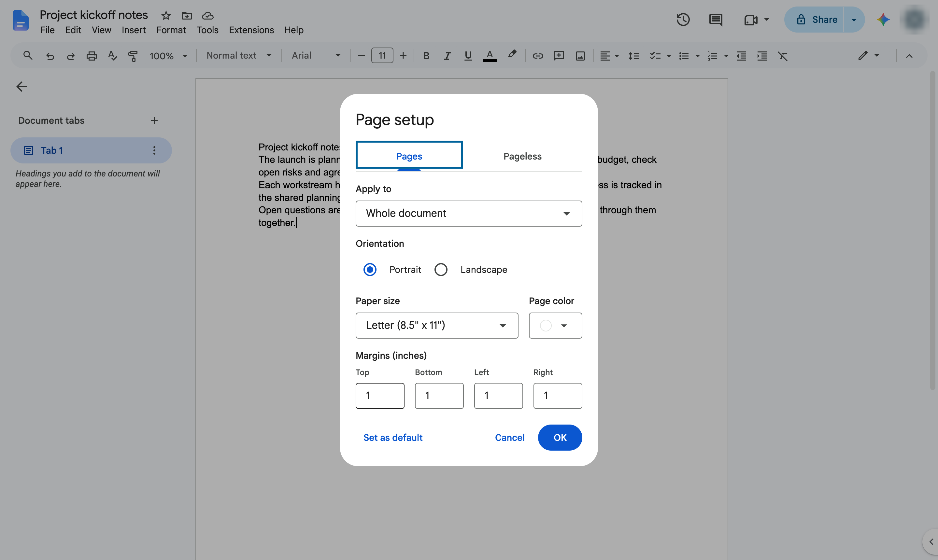
Task: Switch to the Pageless tab
Action: pos(522,156)
